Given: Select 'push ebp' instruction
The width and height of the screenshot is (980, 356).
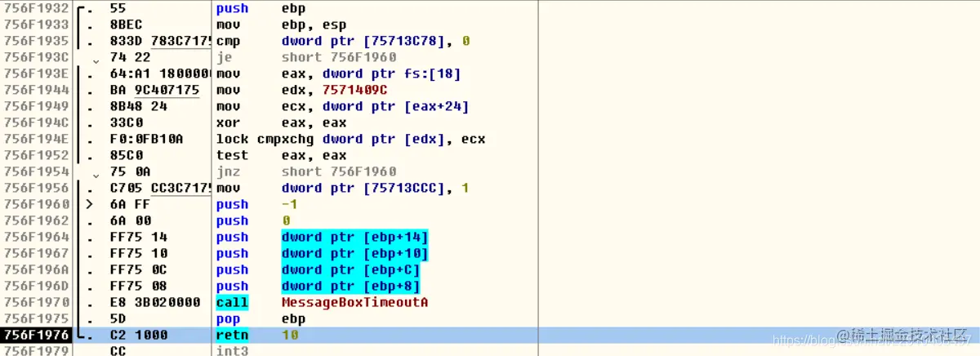Looking at the screenshot, I should point(261,8).
